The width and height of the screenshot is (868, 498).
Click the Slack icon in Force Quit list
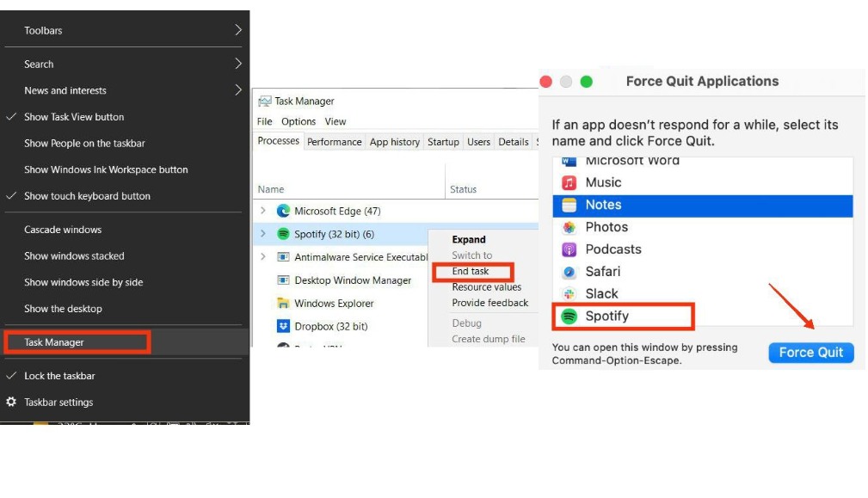[569, 294]
